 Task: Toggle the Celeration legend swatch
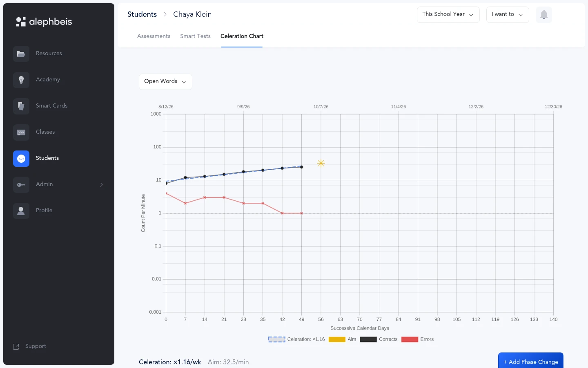tap(276, 339)
